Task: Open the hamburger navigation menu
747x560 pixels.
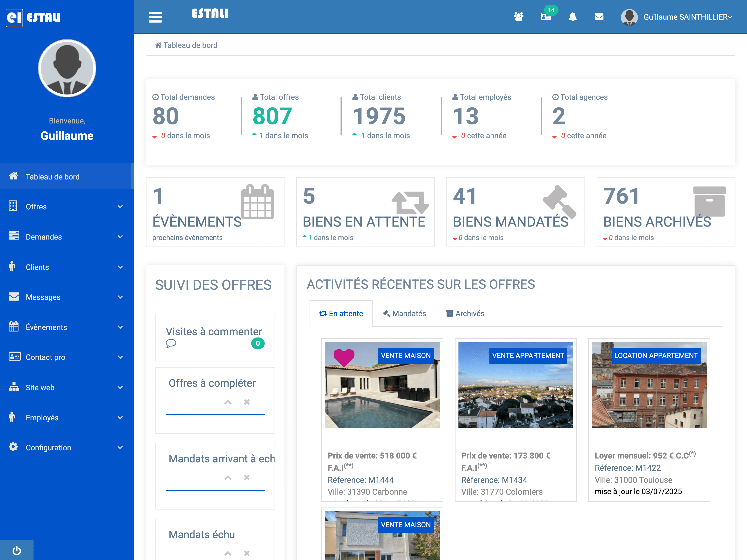Action: point(155,17)
